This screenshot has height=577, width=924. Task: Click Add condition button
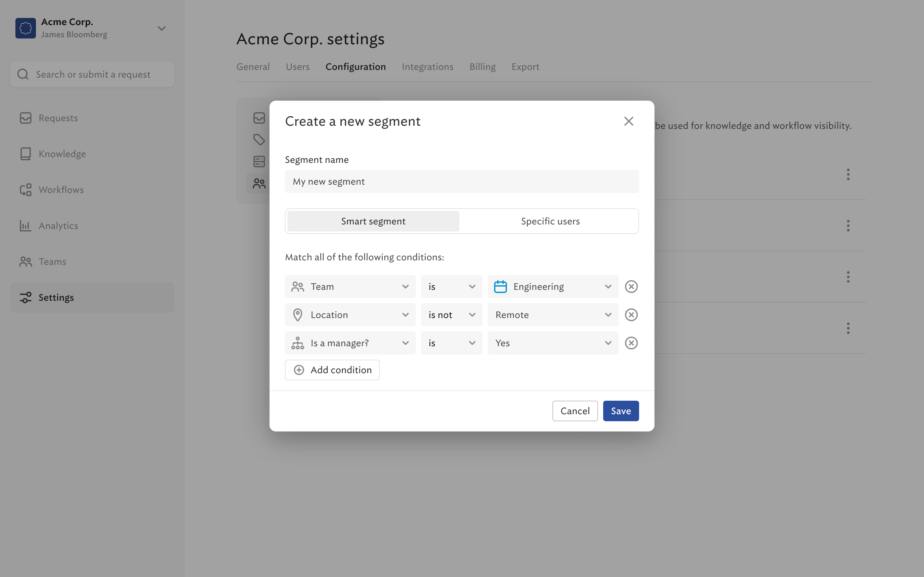[332, 370]
